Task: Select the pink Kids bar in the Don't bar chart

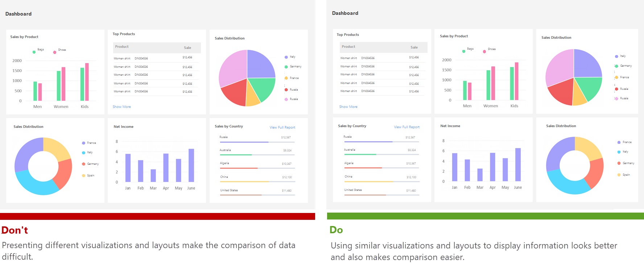Action: point(87,82)
